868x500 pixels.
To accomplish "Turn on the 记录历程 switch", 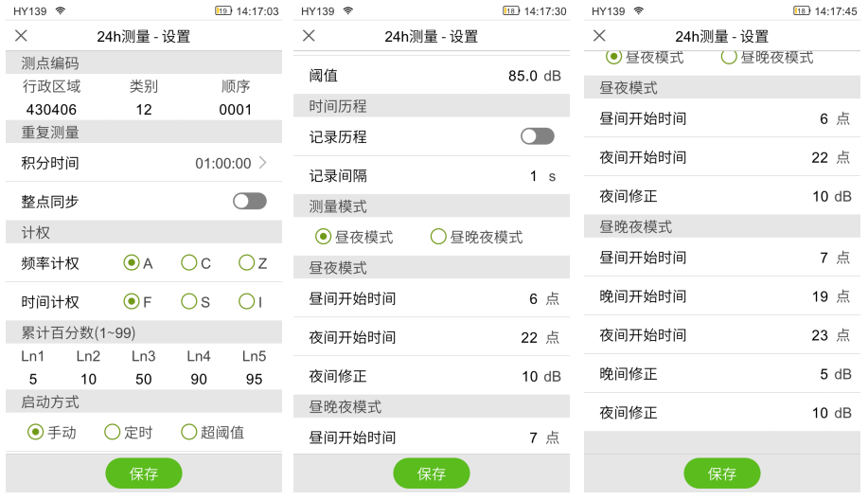I will (537, 136).
